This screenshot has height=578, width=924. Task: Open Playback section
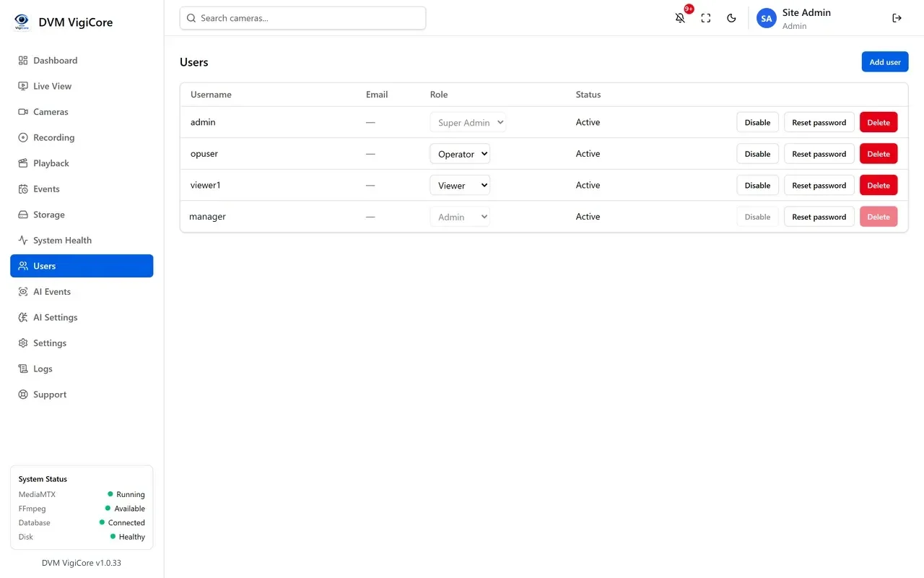(x=82, y=163)
